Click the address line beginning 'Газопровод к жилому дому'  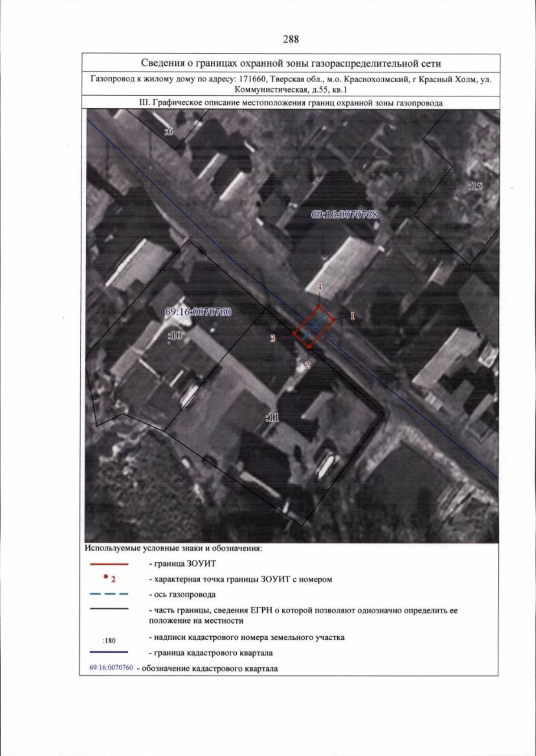click(x=291, y=84)
